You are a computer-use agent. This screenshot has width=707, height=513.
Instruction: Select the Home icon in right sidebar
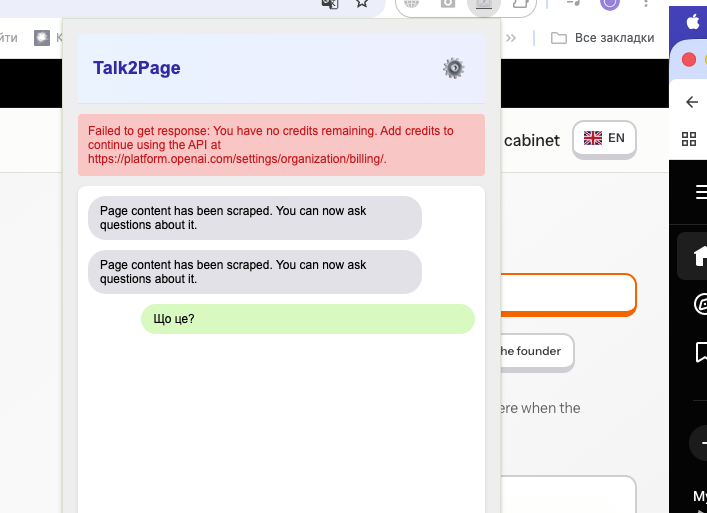(x=700, y=256)
